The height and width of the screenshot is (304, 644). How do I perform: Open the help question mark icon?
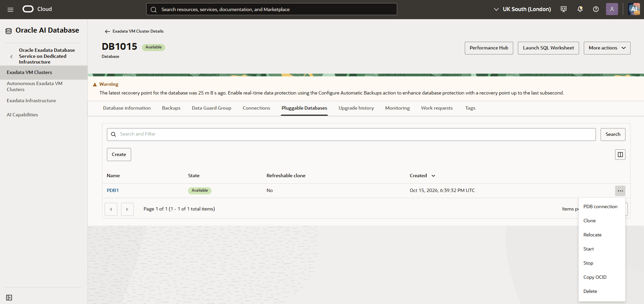click(596, 9)
